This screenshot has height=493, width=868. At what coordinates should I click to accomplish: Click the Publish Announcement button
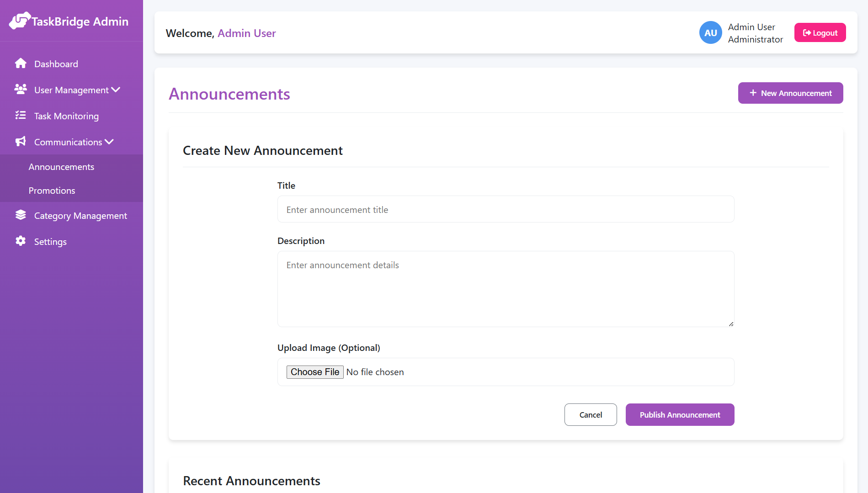coord(680,414)
